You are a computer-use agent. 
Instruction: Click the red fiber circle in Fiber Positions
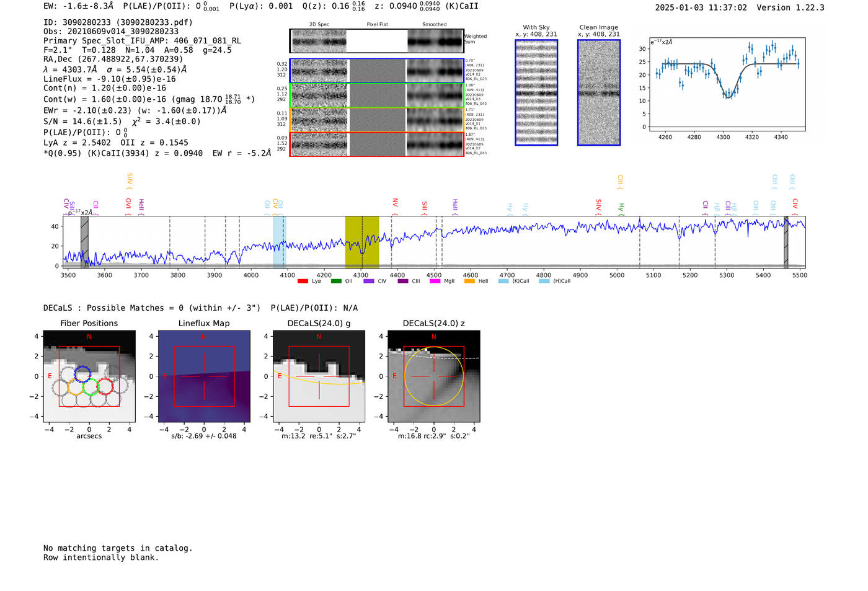tap(105, 387)
